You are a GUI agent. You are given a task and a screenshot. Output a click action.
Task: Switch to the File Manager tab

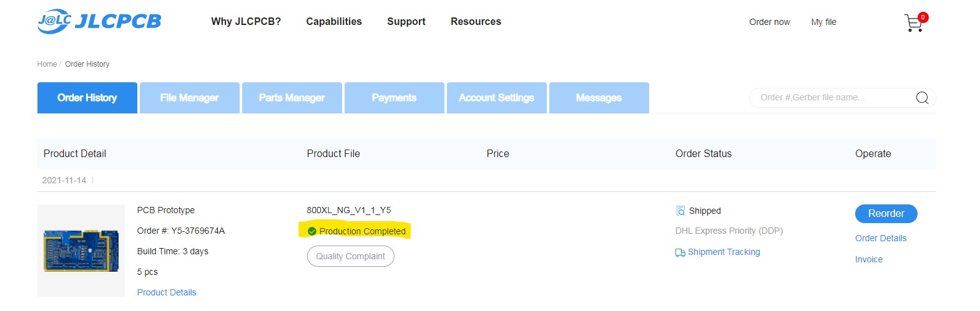(189, 98)
